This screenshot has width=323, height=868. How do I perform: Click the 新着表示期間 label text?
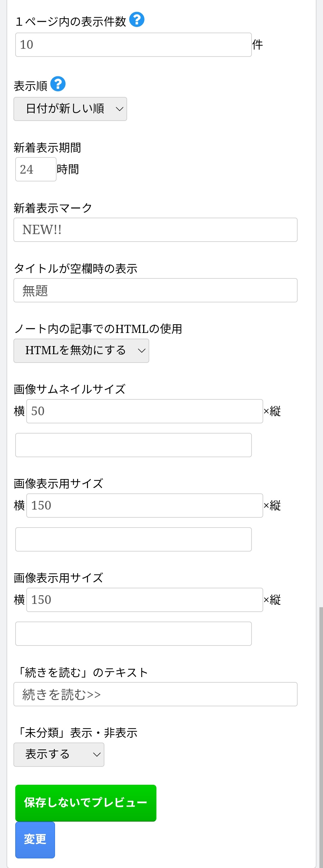coord(48,148)
